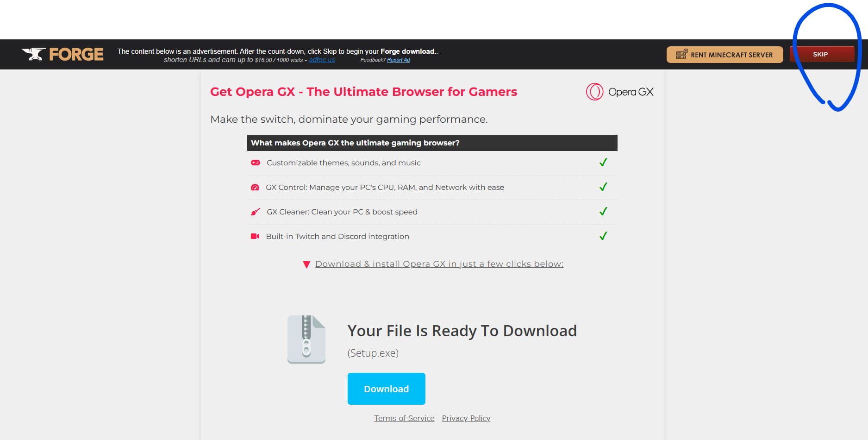Follow the Report Ad feedback link
This screenshot has height=440, width=868.
click(398, 60)
